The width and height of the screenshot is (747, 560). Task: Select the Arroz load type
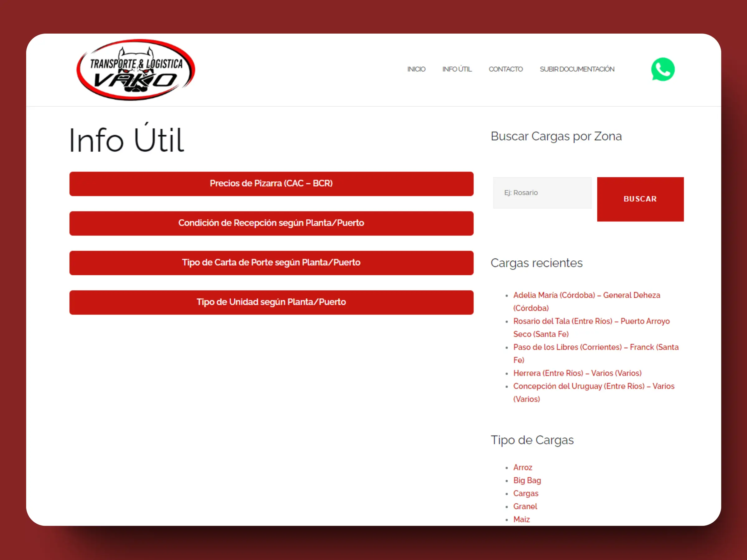522,468
